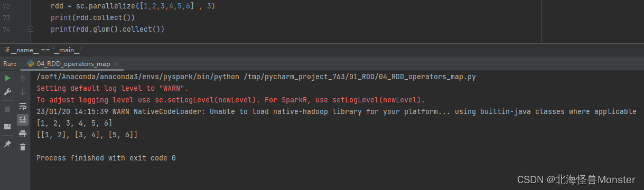
Task: Click the if __name__ == '__main__' breadcrumb
Action: tap(43, 50)
